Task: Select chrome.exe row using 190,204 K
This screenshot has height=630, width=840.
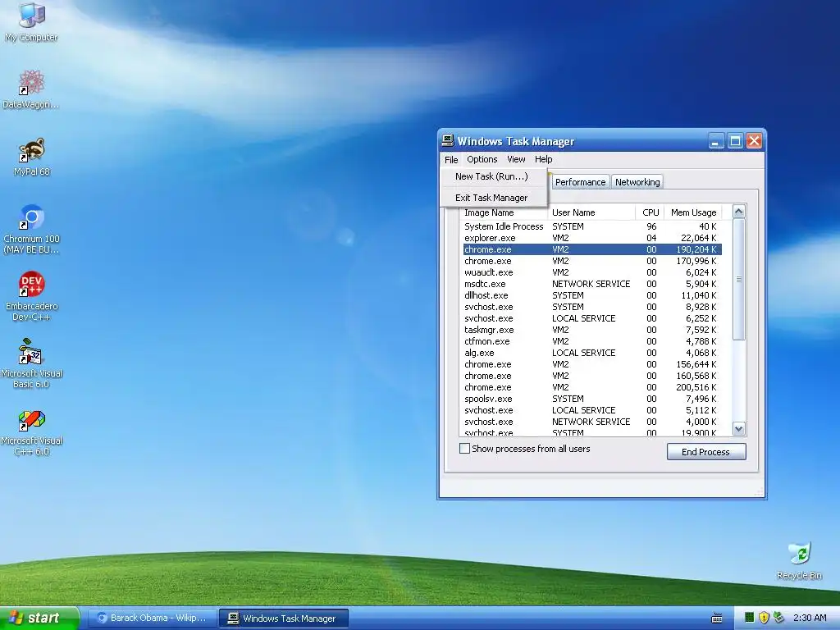Action: click(591, 249)
